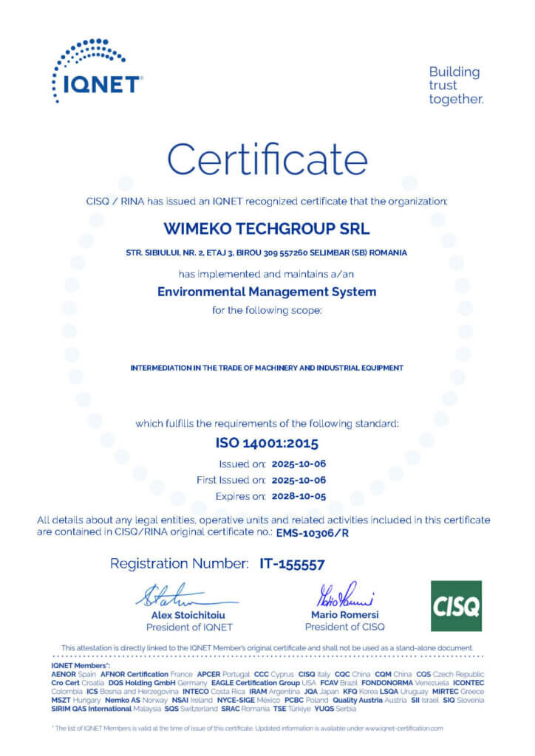535x756 pixels.
Task: Click the IQNET logo
Action: [x=97, y=70]
